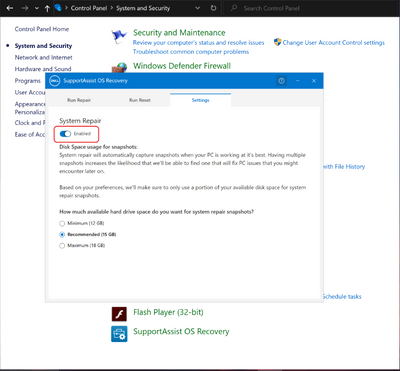Close the SupportAssist OS Recovery window
This screenshot has width=400, height=371.
click(314, 81)
